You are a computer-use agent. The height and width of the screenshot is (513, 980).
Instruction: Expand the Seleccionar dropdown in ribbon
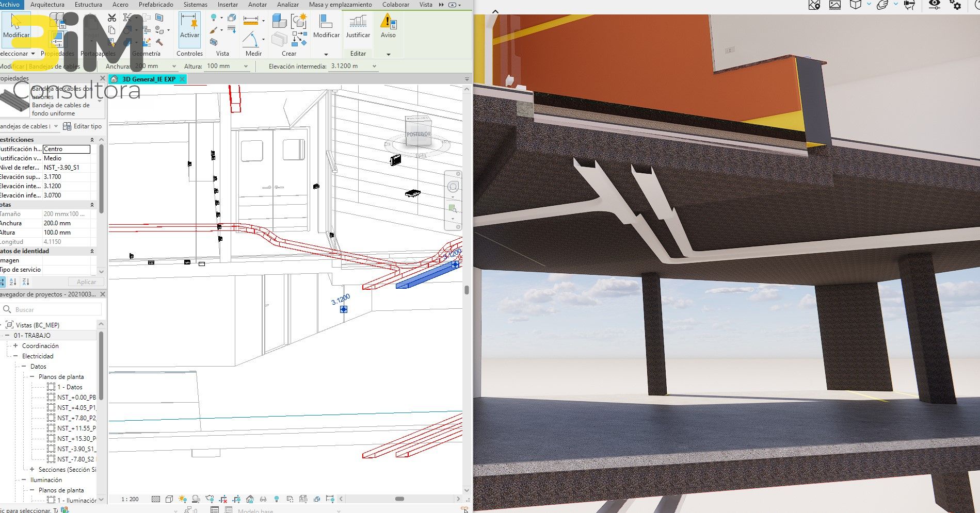[x=18, y=54]
